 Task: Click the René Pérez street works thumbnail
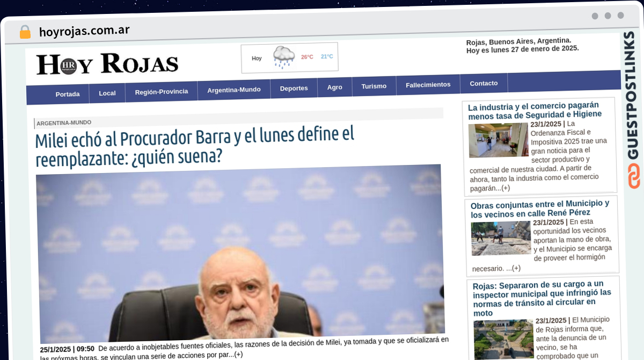[x=501, y=238]
